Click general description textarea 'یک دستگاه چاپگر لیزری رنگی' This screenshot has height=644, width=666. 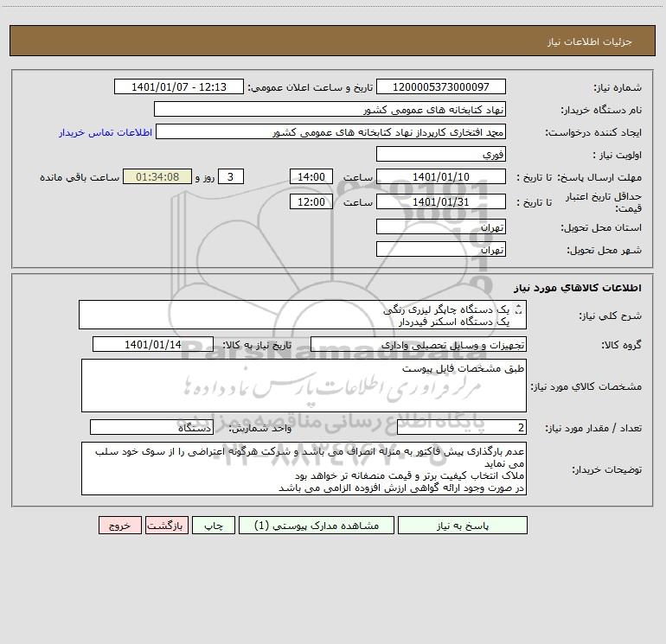tap(303, 315)
